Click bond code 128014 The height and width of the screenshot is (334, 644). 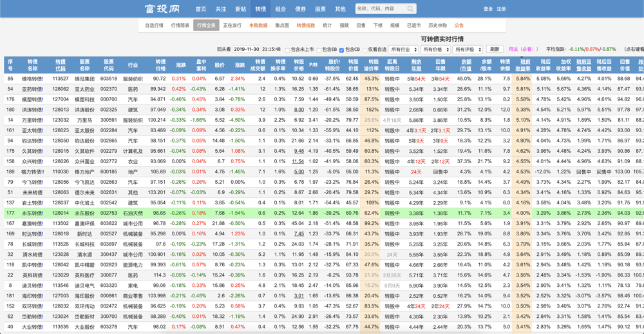pyautogui.click(x=60, y=213)
